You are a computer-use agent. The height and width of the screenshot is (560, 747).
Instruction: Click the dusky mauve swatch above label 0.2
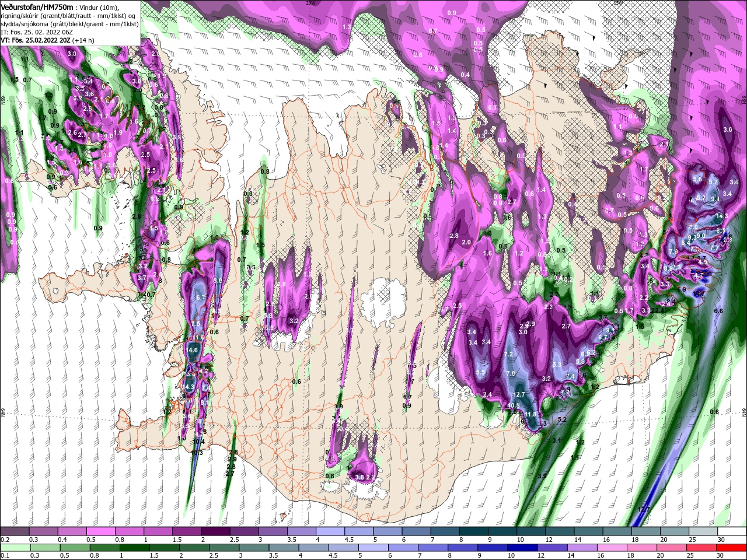(x=15, y=531)
